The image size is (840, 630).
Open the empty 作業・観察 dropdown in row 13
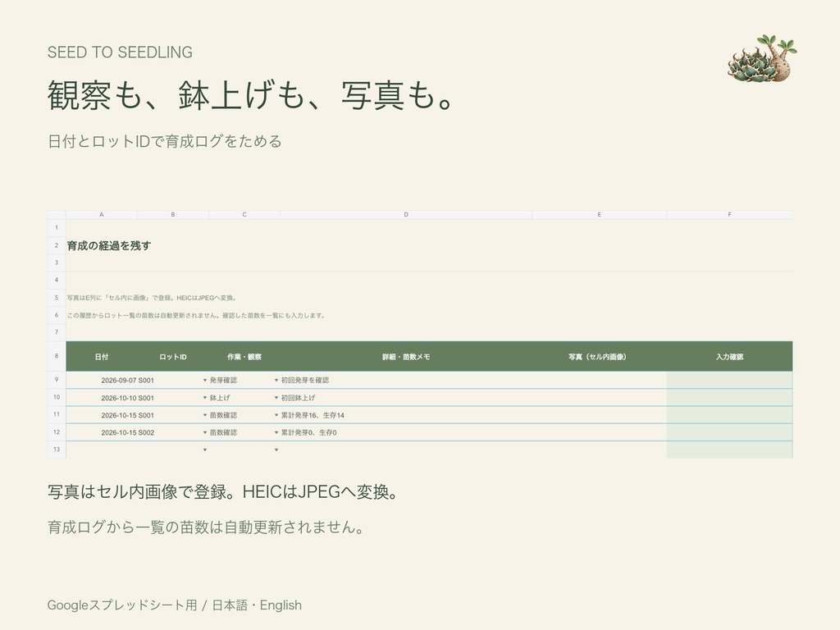tap(204, 450)
